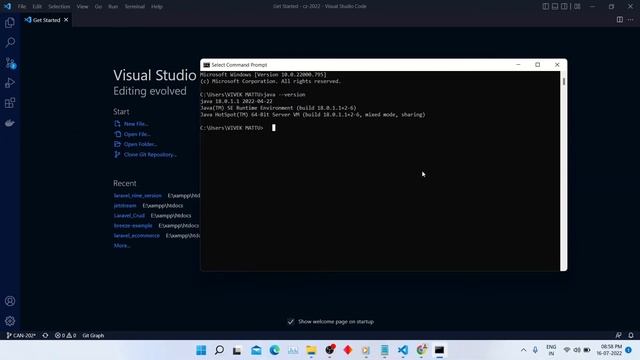Click Git Graph in the status bar
Image resolution: width=640 pixels, height=360 pixels.
coord(93,336)
